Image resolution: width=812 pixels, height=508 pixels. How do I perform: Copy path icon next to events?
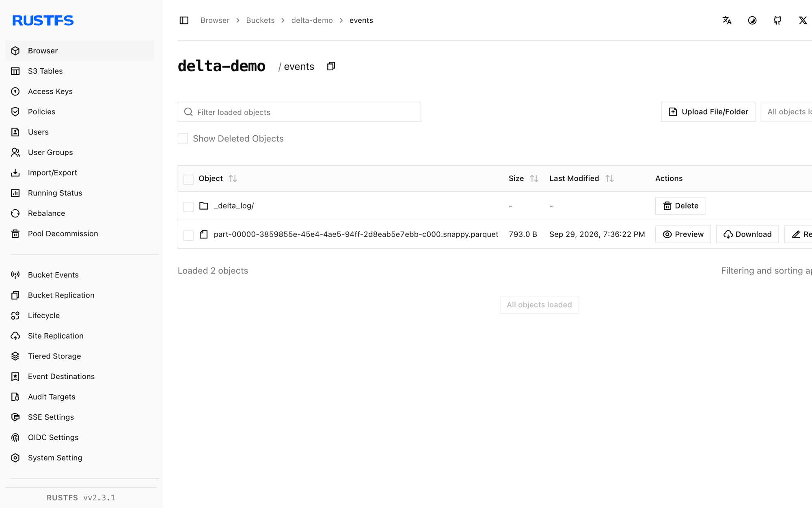(331, 66)
